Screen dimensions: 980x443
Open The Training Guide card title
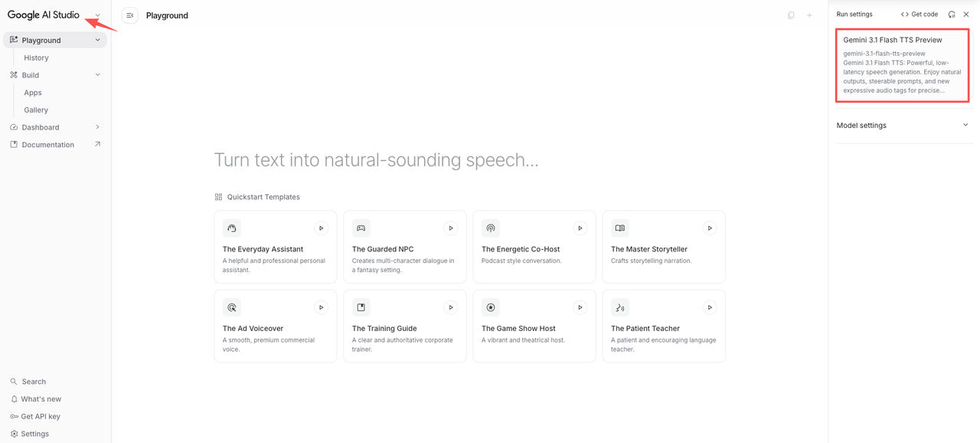pyautogui.click(x=384, y=328)
